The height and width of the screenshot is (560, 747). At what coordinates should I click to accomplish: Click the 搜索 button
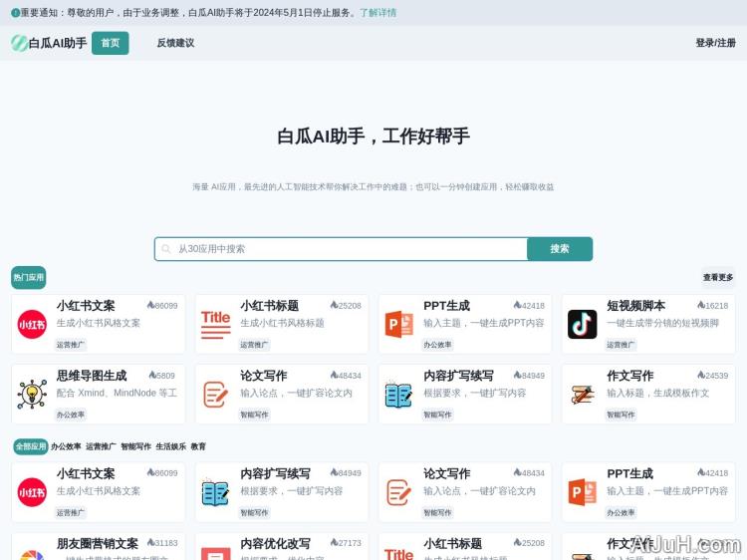(x=560, y=249)
